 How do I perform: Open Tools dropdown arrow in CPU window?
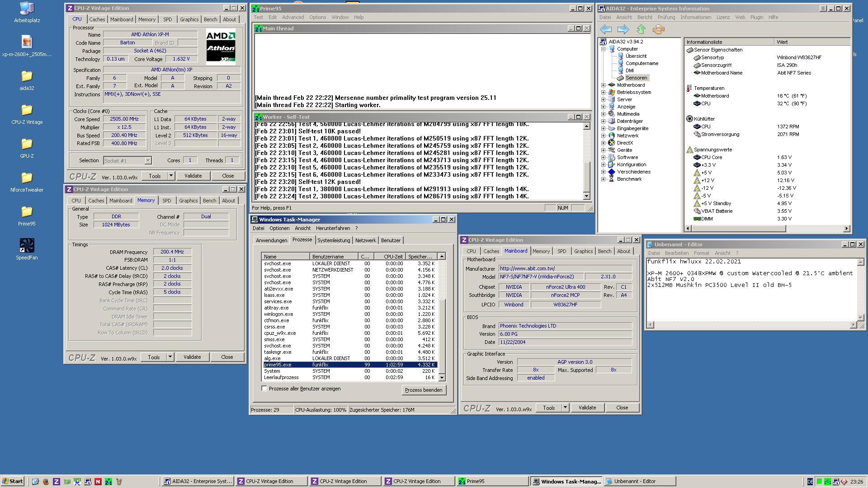pyautogui.click(x=171, y=176)
